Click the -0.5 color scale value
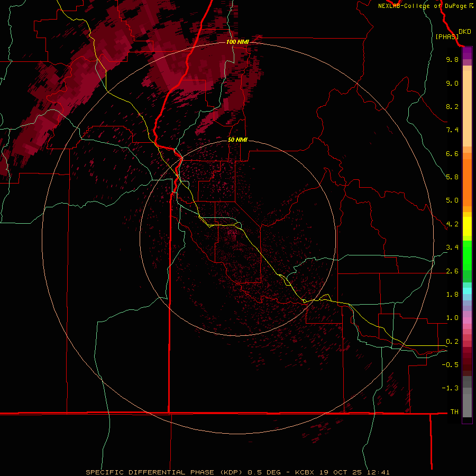Image resolution: width=476 pixels, height=476 pixels. pos(450,365)
